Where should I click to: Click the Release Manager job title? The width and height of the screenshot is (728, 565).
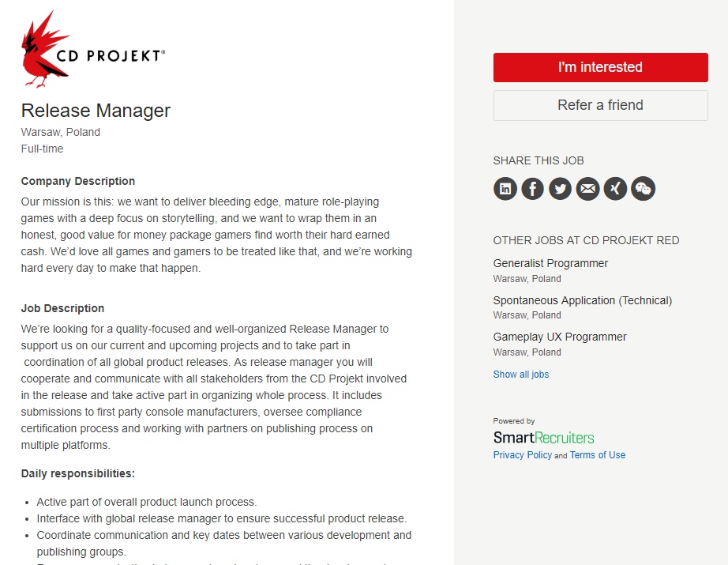tap(96, 111)
